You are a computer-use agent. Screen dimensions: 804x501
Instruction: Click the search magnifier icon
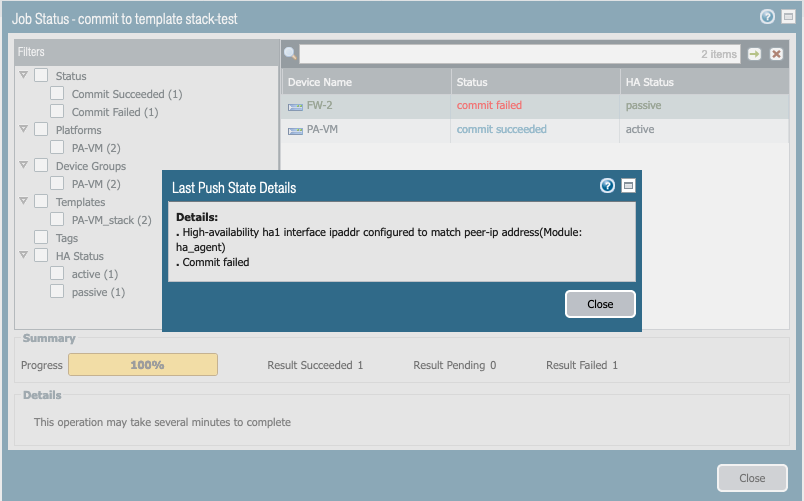pos(290,53)
